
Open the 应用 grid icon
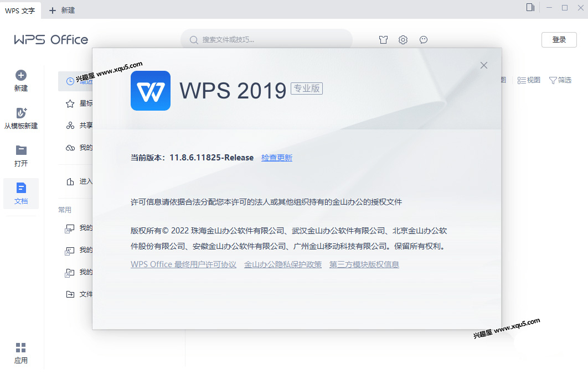21,348
